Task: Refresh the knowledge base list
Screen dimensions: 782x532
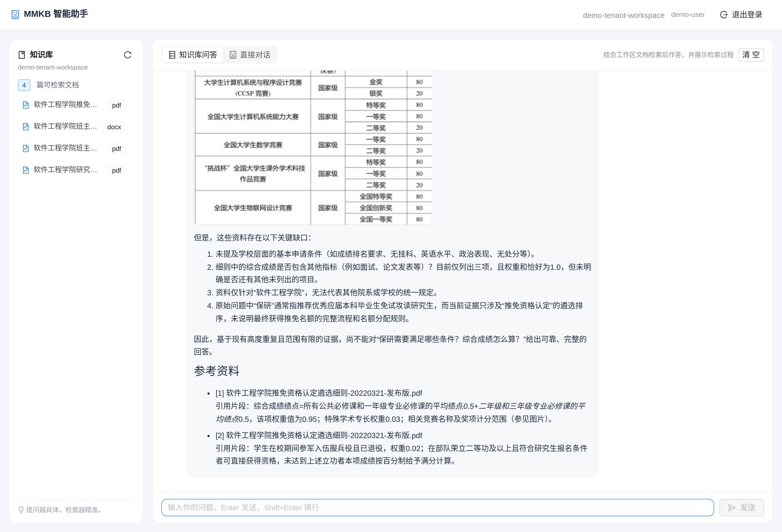Action: pos(128,55)
